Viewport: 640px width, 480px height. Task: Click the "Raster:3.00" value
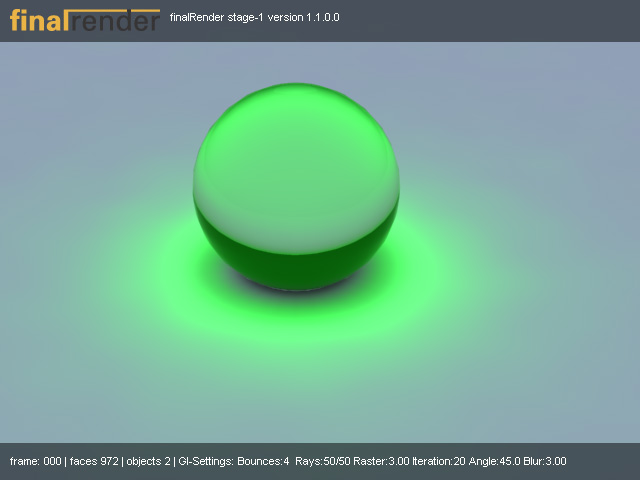(x=381, y=461)
